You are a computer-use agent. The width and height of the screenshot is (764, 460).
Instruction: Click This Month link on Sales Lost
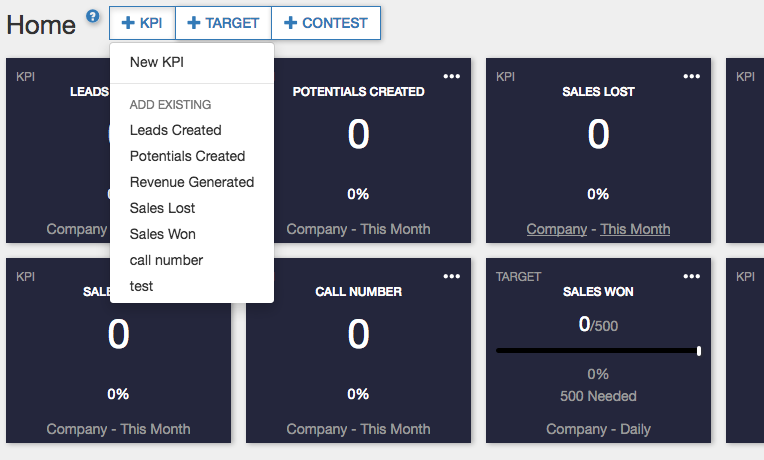[x=635, y=229]
